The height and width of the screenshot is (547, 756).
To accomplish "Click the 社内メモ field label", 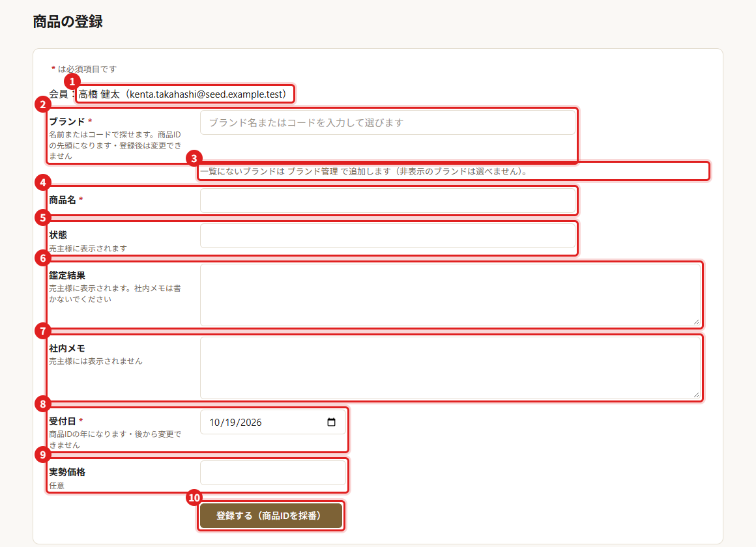I will click(x=67, y=348).
